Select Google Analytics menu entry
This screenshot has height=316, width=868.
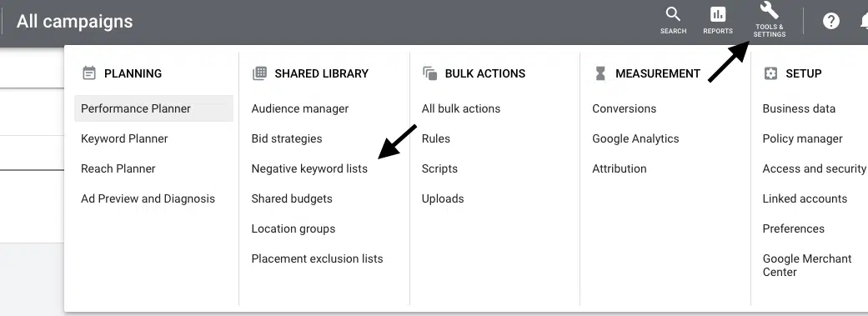click(x=635, y=138)
